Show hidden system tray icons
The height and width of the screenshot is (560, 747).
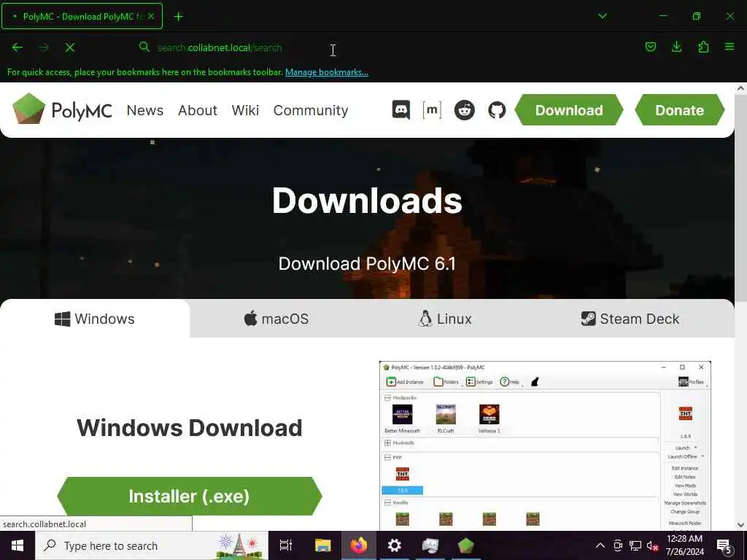click(600, 545)
